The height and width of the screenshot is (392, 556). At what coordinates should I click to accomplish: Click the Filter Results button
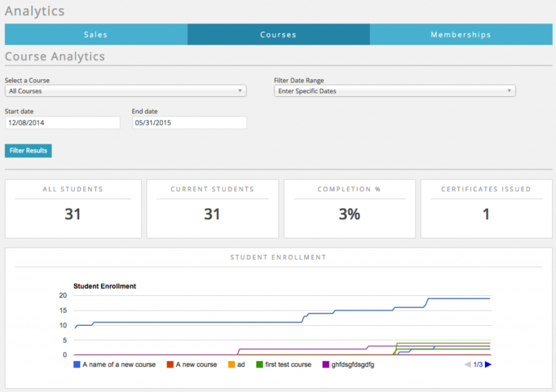pos(27,150)
